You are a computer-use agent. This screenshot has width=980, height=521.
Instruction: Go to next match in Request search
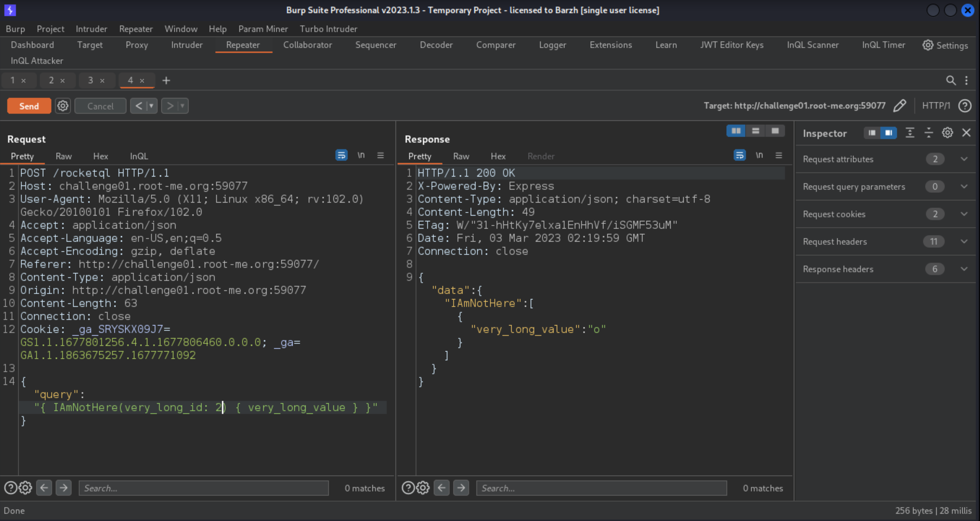(64, 487)
